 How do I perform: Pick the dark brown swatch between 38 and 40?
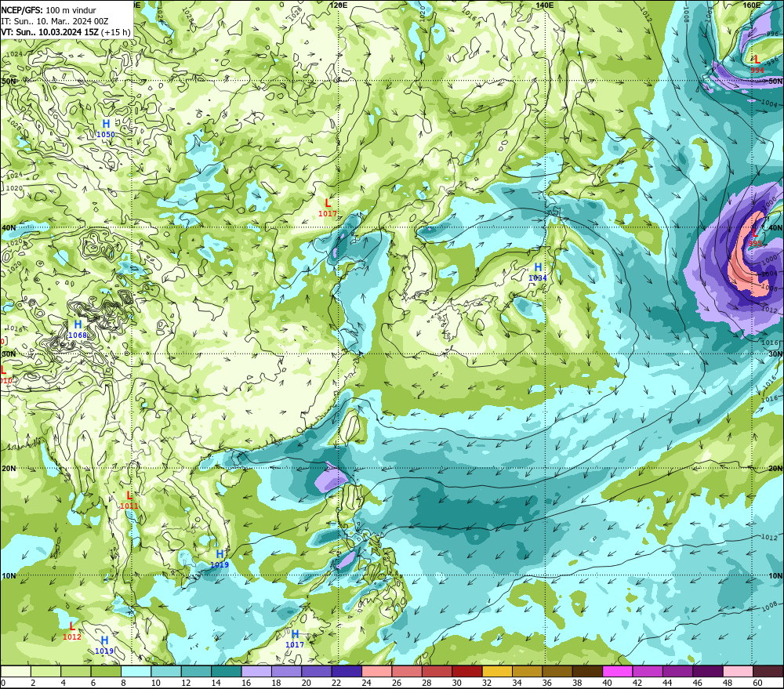click(x=588, y=671)
